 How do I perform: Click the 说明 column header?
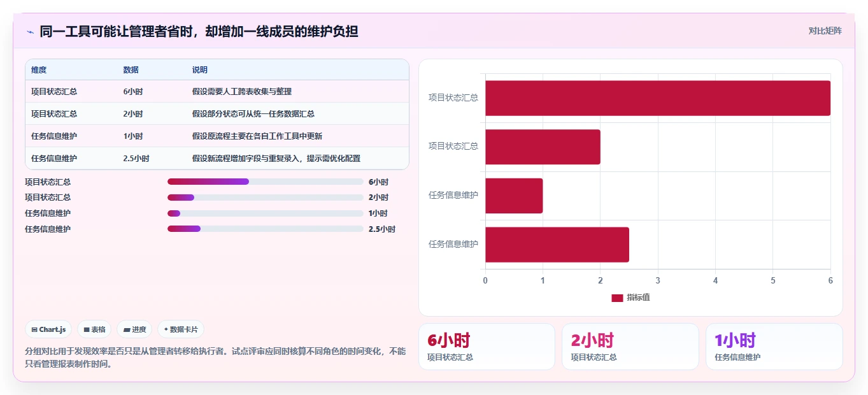point(200,70)
